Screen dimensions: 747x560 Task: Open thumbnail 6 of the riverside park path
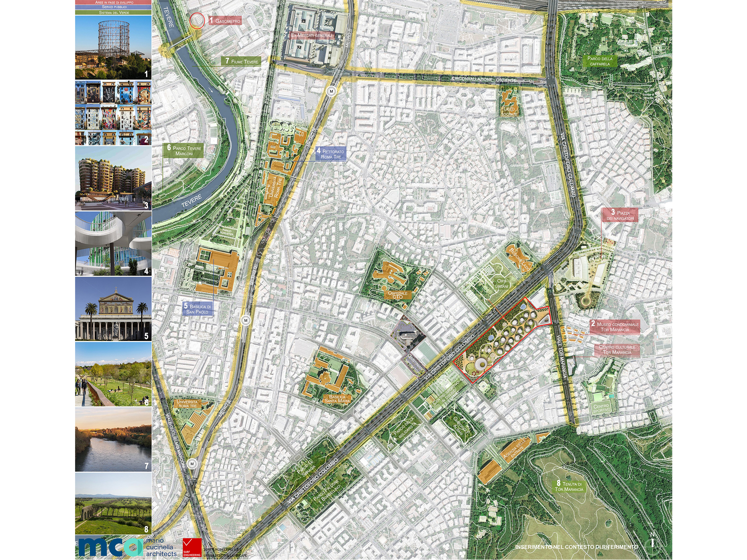(x=113, y=374)
